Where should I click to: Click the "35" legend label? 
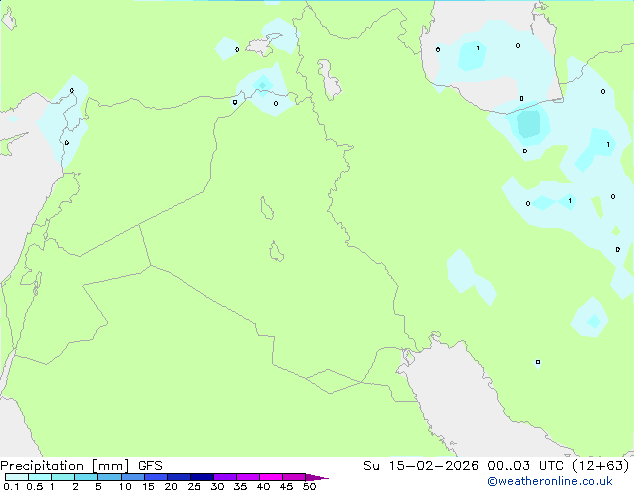(x=240, y=486)
